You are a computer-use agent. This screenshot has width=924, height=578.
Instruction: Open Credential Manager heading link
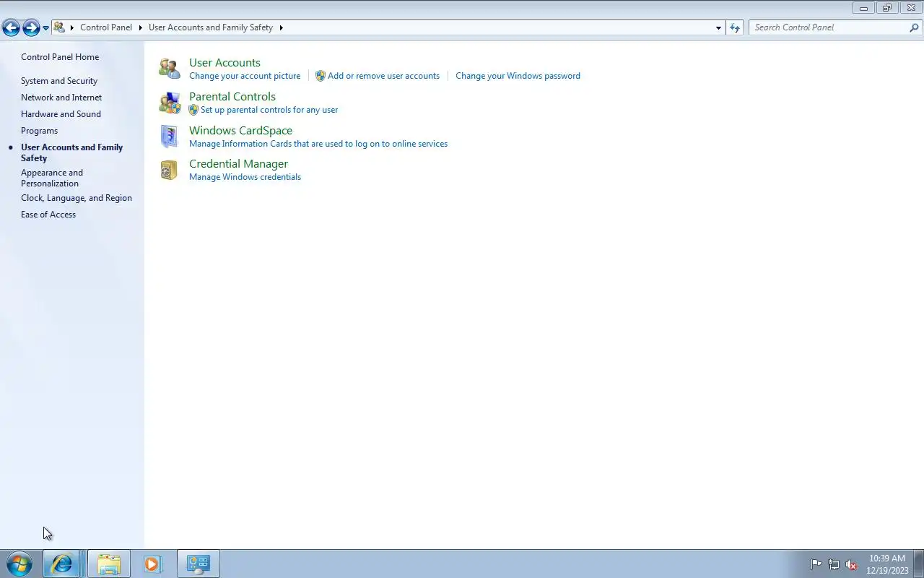point(238,164)
